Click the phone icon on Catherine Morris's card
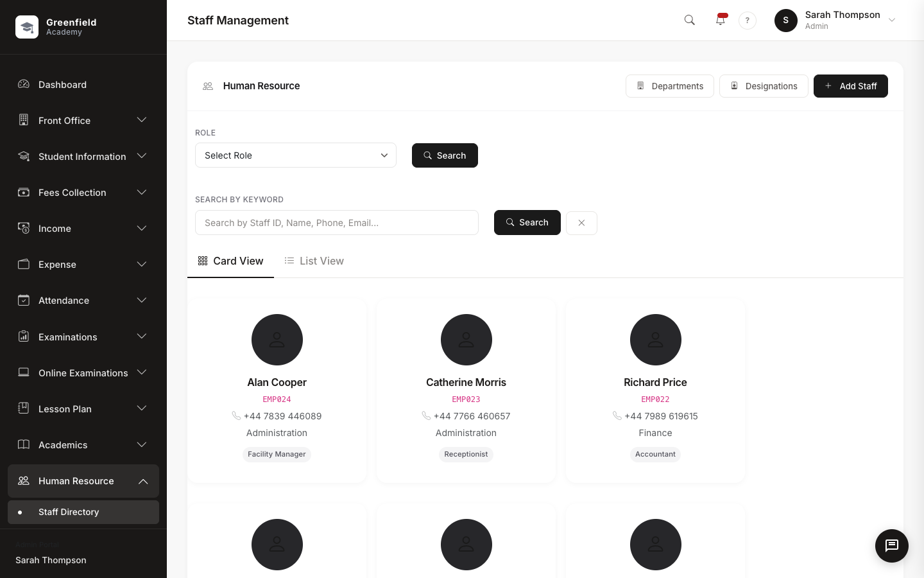Screen dimensions: 924x578 coord(426,416)
